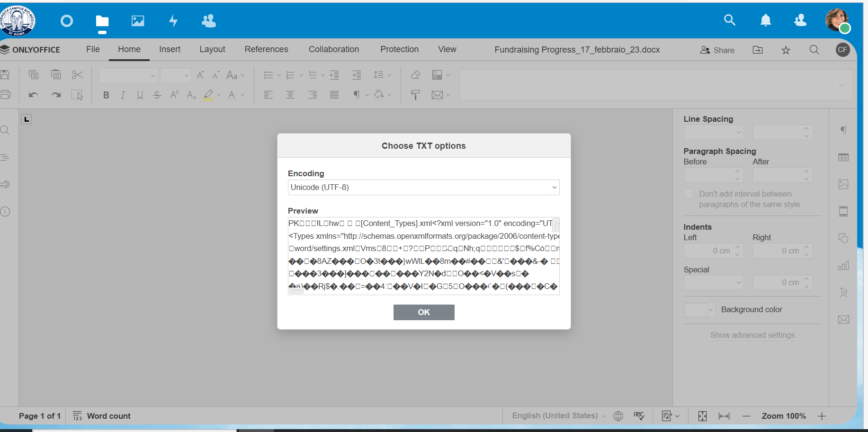868x432 pixels.
Task: Open English (United States) language selector
Action: point(559,416)
